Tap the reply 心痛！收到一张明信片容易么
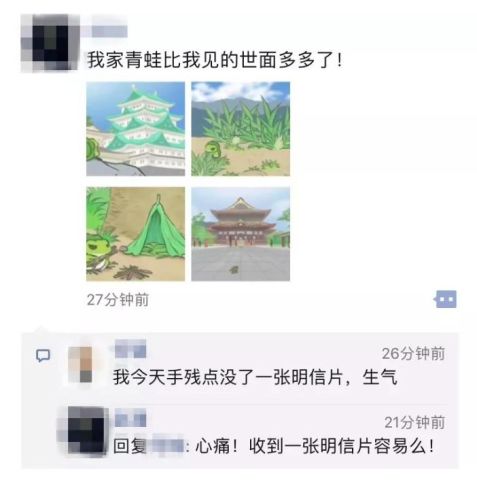Image resolution: width=477 pixels, height=480 pixels. click(x=315, y=446)
